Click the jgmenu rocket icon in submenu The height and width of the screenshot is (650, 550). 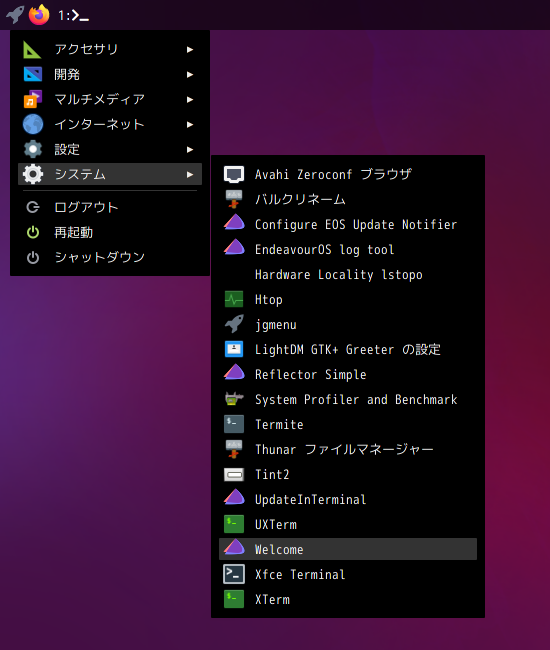234,324
